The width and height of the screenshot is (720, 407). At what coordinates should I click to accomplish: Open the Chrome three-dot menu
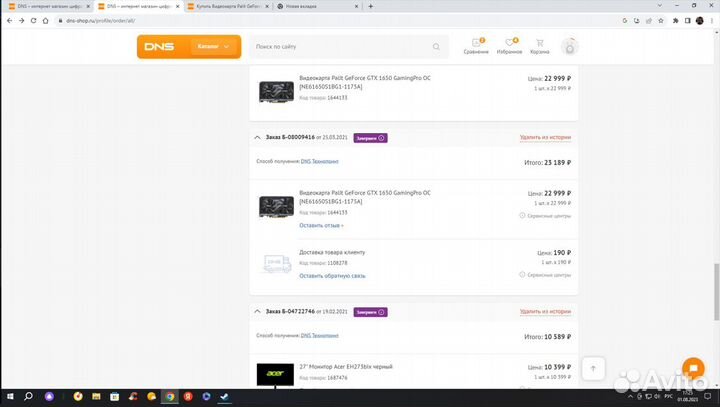click(x=712, y=21)
